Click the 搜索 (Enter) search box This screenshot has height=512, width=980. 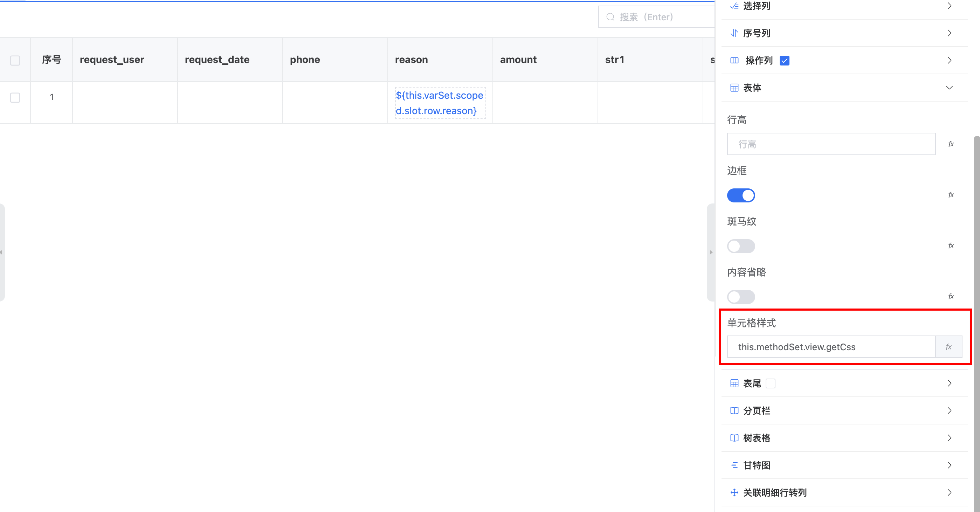point(656,17)
